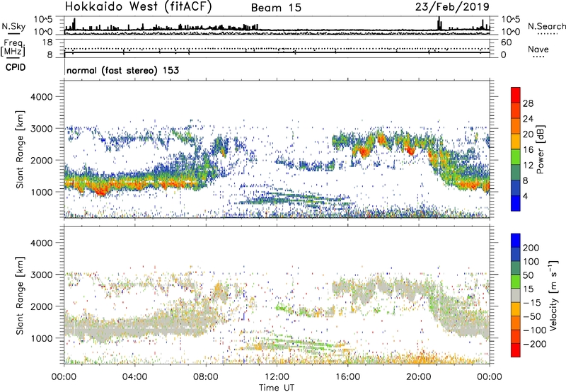The image size is (566, 392).
Task: Click the velocity panel 'Slant Range [km]' label
Action: tap(20, 296)
